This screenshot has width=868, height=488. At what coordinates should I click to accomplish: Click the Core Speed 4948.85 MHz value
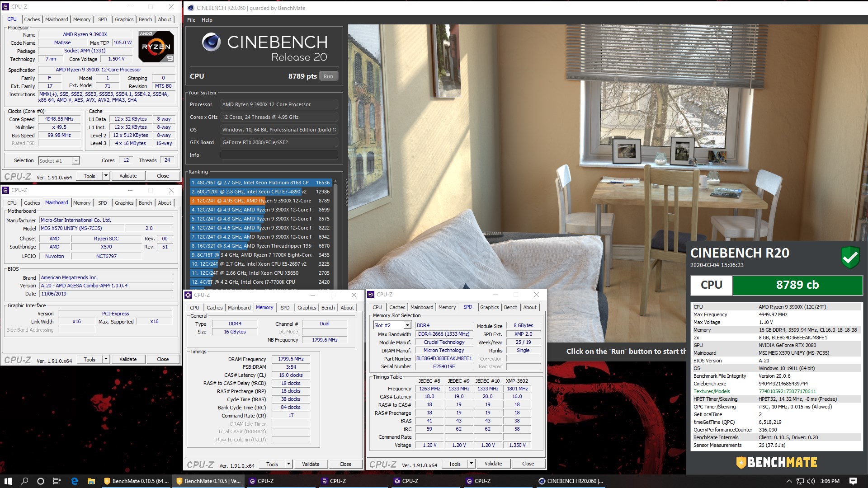click(59, 119)
